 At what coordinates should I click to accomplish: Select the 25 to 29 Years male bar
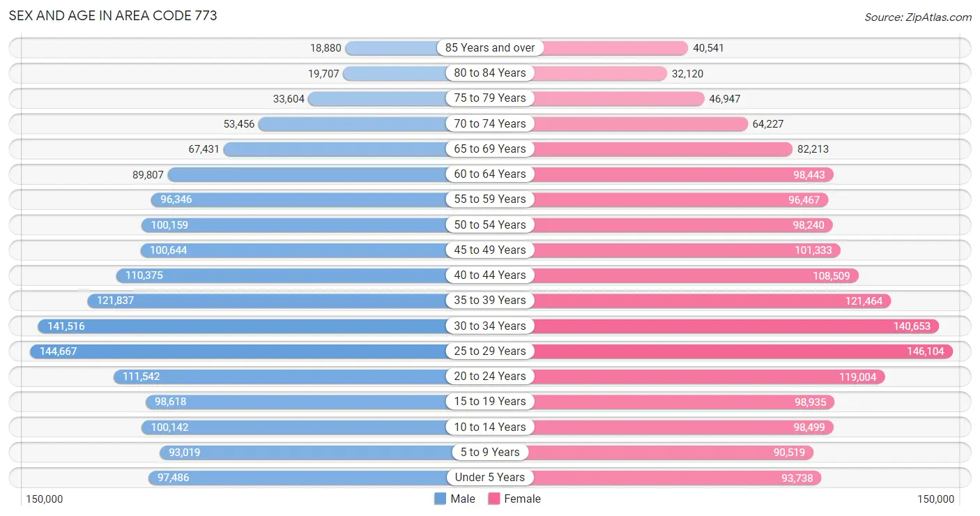point(259,351)
